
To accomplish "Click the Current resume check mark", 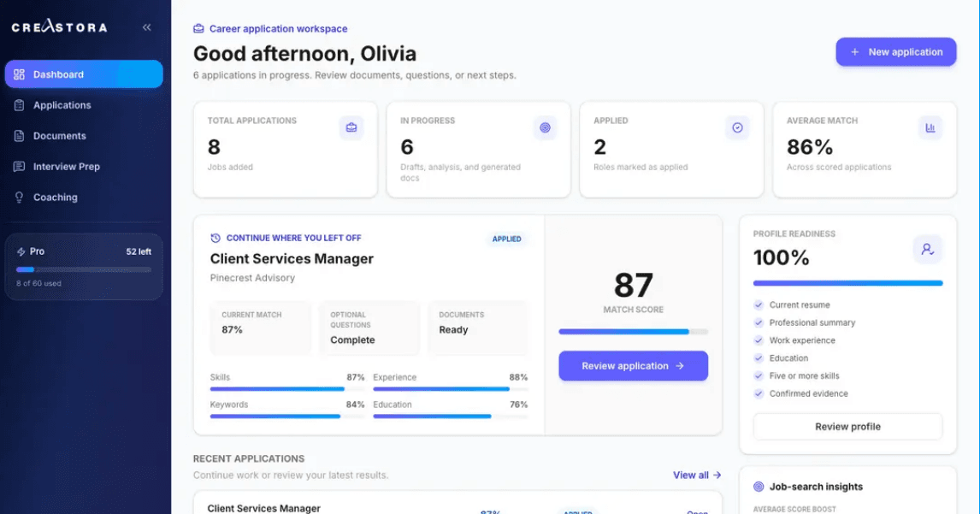I will 759,305.
